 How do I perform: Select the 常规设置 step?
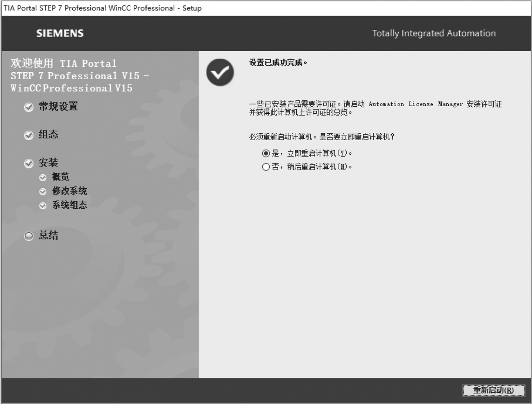[x=58, y=106]
